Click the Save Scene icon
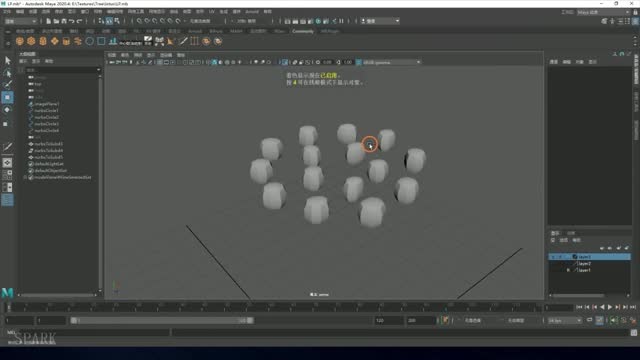 pyautogui.click(x=64, y=21)
